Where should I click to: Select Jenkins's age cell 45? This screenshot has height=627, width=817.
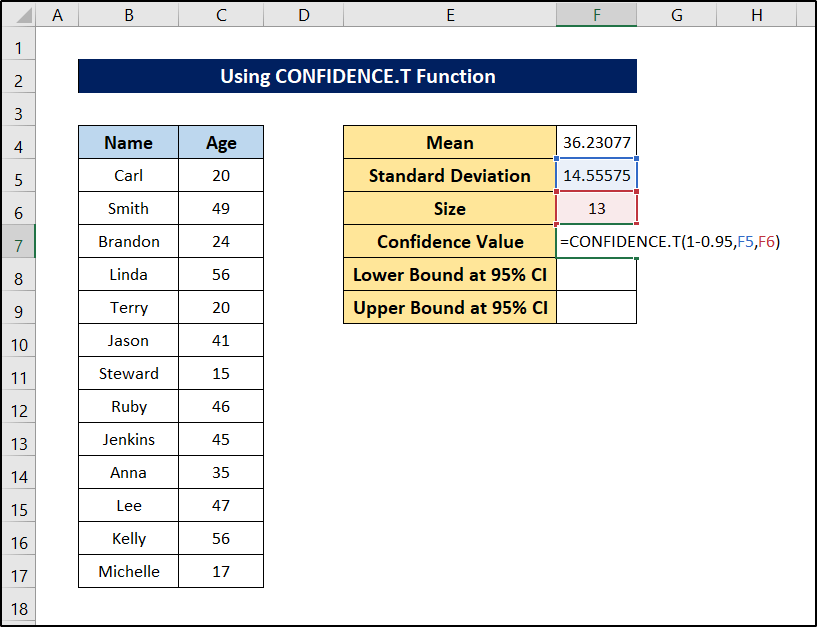(x=221, y=440)
